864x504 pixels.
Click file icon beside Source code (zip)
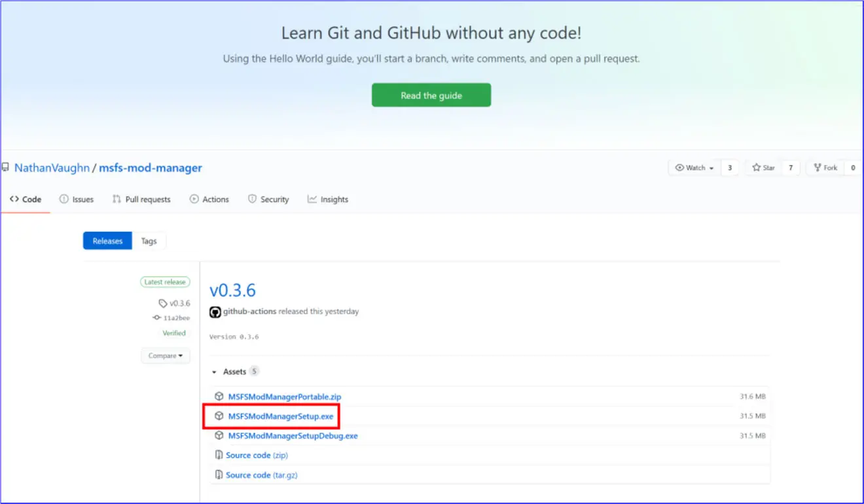219,456
